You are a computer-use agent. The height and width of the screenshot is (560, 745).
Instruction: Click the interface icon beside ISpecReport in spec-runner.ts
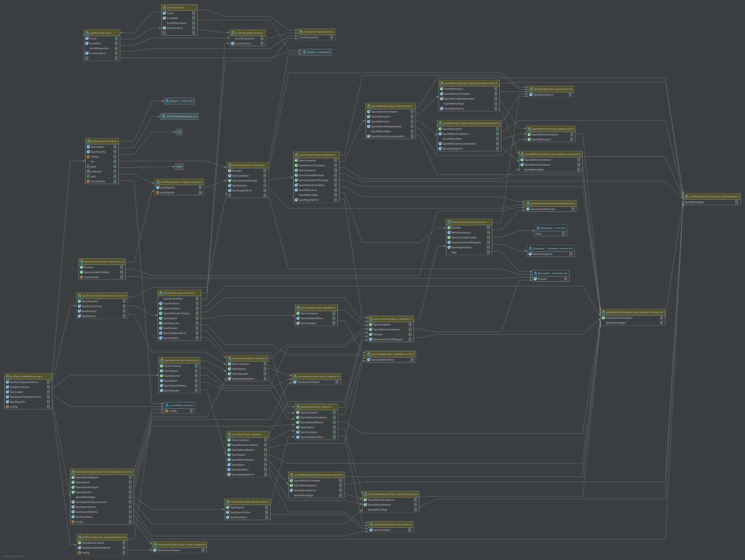tap(161, 318)
